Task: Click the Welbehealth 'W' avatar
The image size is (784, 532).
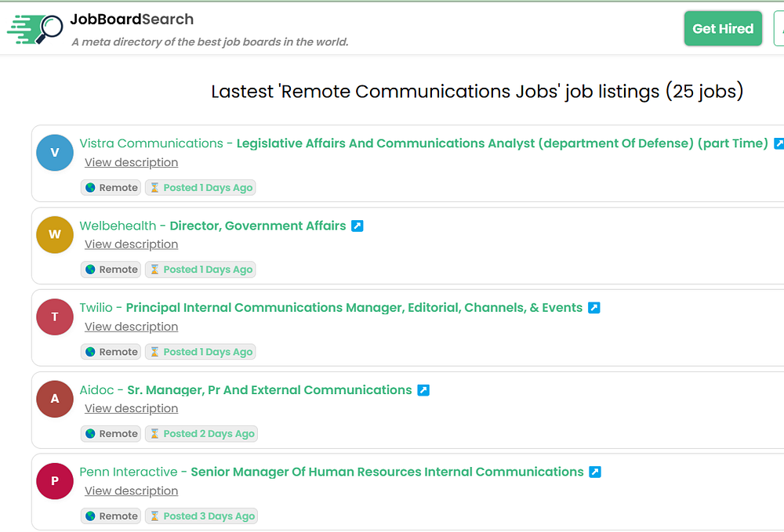Action: [x=55, y=234]
